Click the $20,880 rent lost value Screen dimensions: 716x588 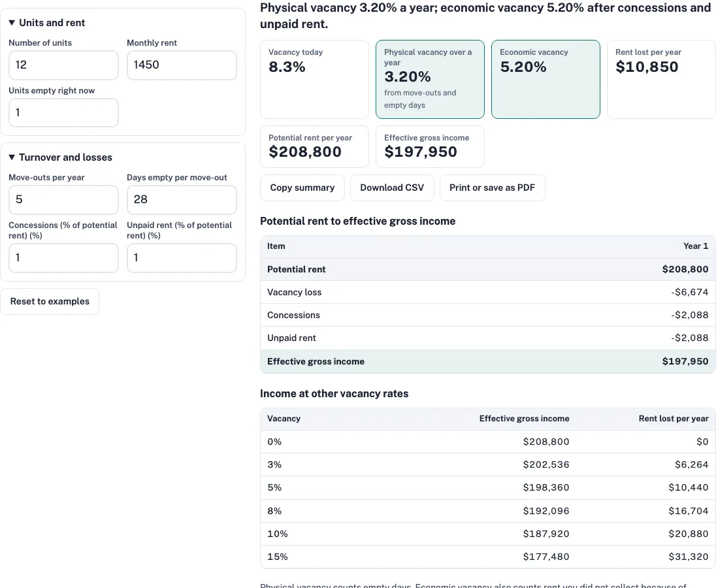pos(689,534)
